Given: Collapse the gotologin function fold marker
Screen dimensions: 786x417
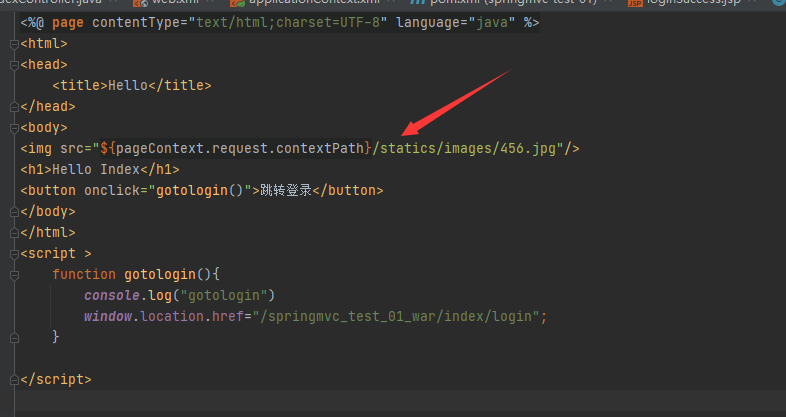Looking at the screenshot, I should click(14, 275).
